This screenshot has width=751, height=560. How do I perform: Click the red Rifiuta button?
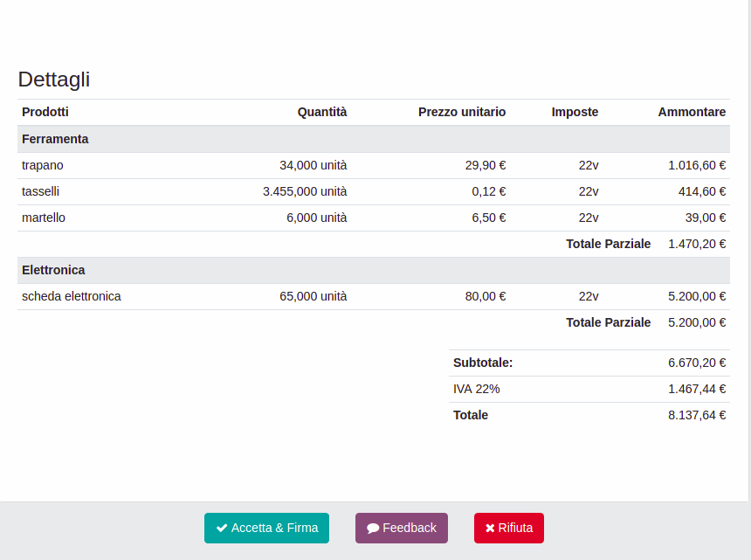pos(508,528)
